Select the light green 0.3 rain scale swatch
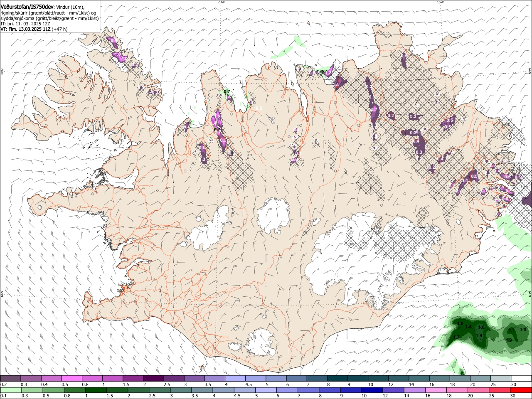 coord(32,390)
